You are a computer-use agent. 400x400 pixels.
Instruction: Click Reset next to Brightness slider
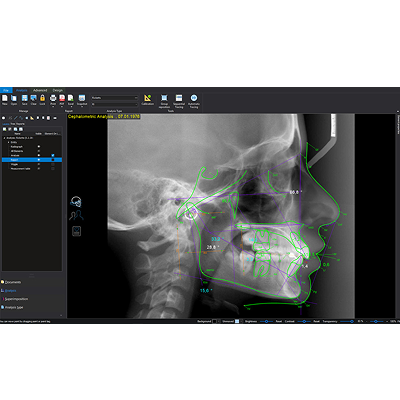coord(279,321)
